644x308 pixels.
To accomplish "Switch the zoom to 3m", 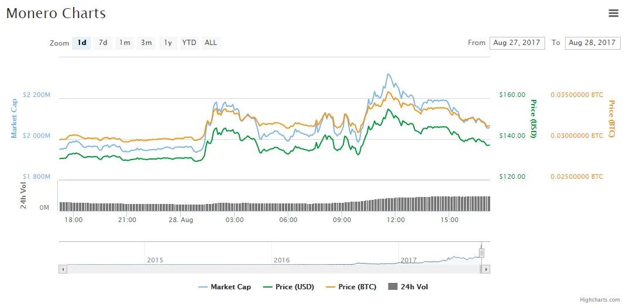I will tap(146, 43).
